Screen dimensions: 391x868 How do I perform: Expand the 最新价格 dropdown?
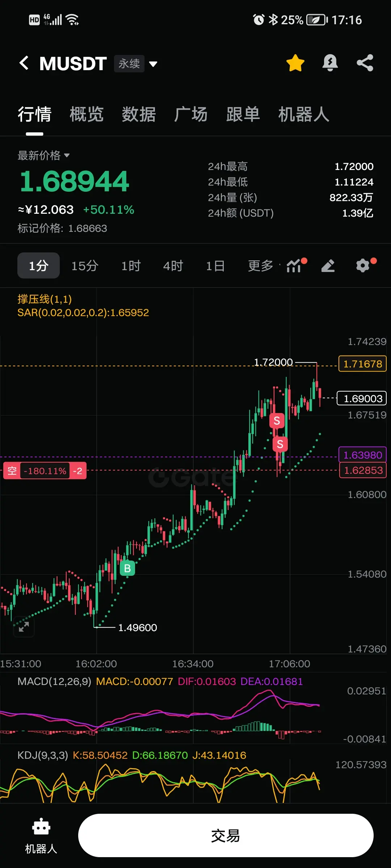click(43, 156)
